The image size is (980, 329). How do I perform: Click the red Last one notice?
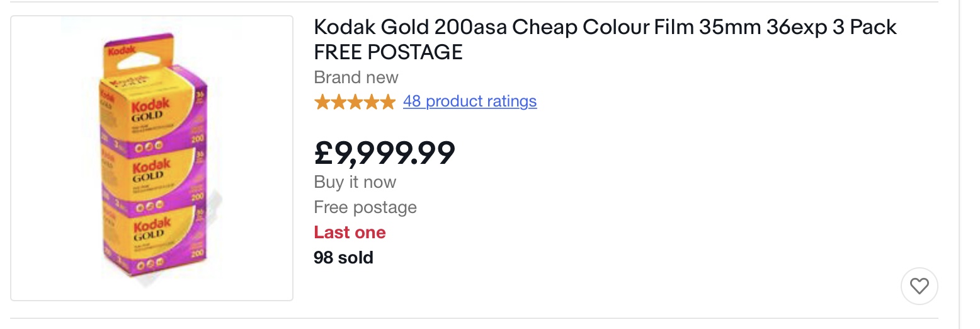click(350, 233)
